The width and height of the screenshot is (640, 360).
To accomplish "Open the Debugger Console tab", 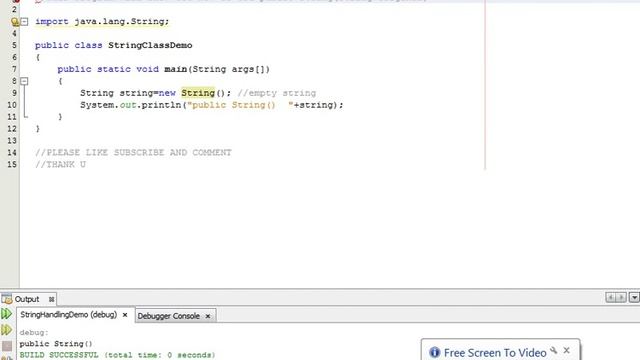I will 169,316.
